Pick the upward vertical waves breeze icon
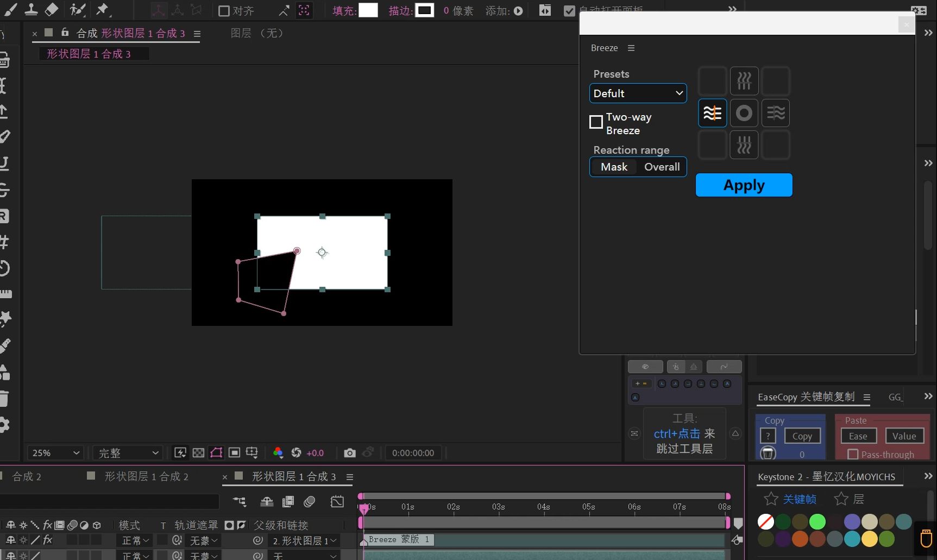This screenshot has width=937, height=560. 744,81
